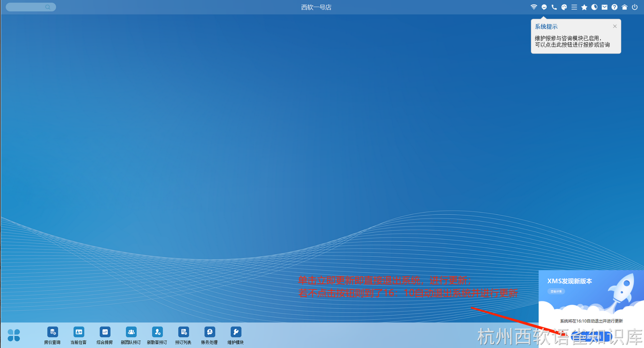Open the Wi-Fi network status icon
This screenshot has width=644, height=348.
534,7
